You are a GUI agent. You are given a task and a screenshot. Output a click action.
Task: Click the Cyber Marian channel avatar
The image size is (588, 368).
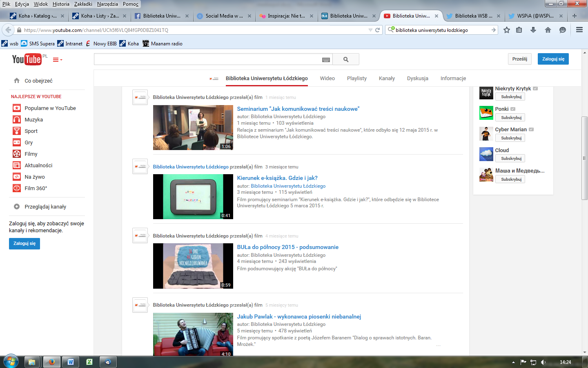point(486,133)
